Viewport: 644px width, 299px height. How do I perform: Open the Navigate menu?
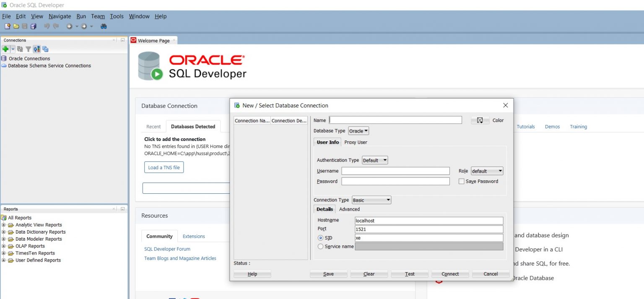60,16
